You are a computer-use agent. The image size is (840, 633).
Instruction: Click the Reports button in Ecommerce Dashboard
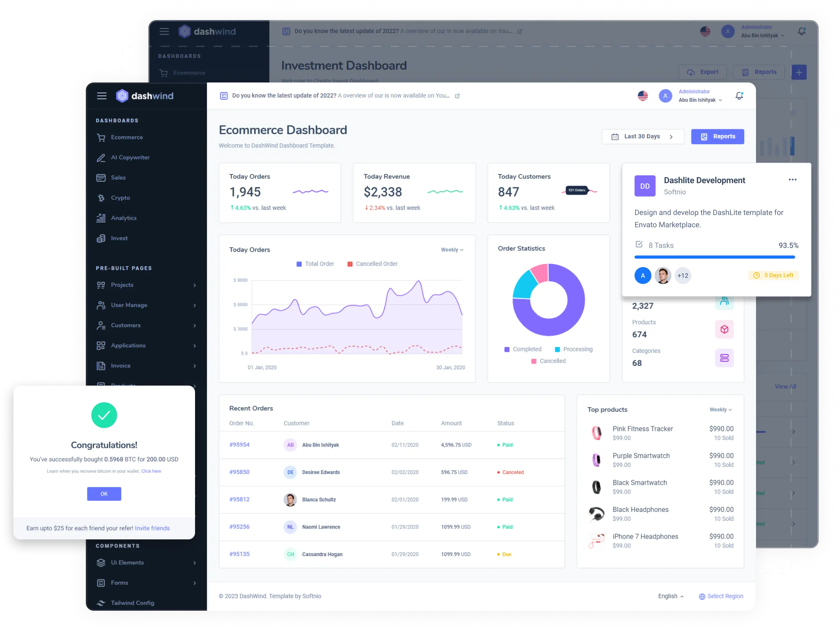pos(717,137)
